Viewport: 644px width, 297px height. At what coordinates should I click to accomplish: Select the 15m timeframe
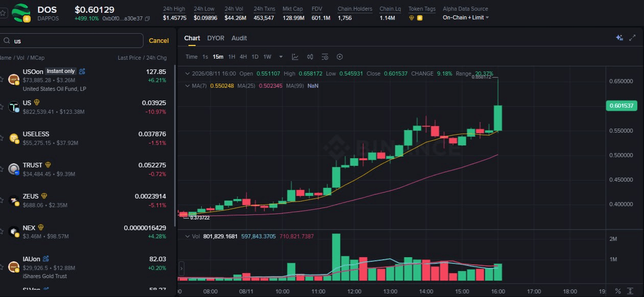pyautogui.click(x=218, y=57)
